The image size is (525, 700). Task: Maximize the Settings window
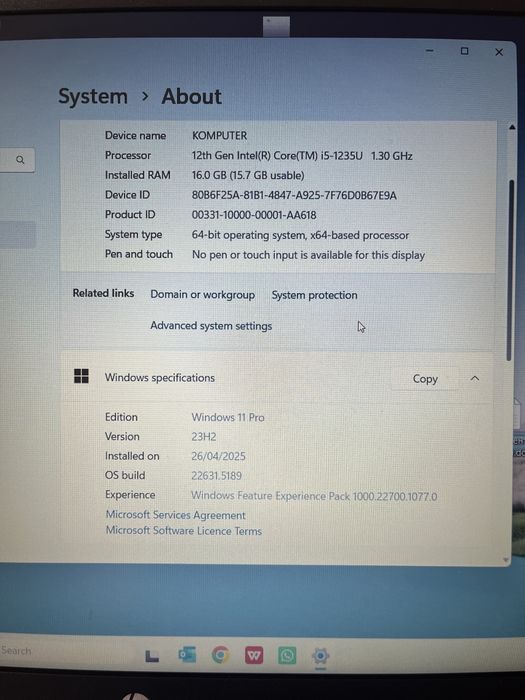coord(464,51)
